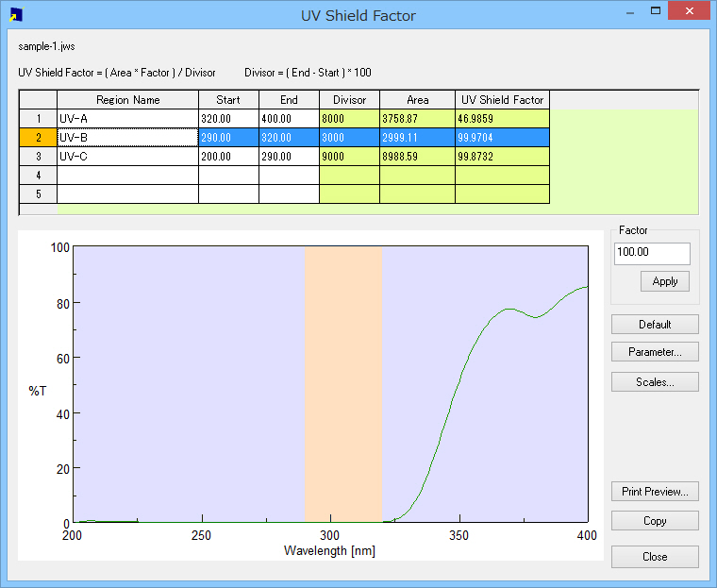Select the empty row 4 header

tap(39, 176)
